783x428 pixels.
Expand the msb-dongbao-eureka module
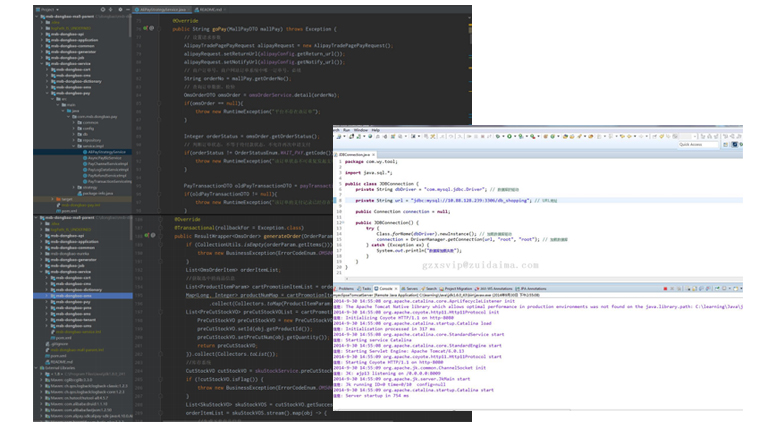[42, 254]
